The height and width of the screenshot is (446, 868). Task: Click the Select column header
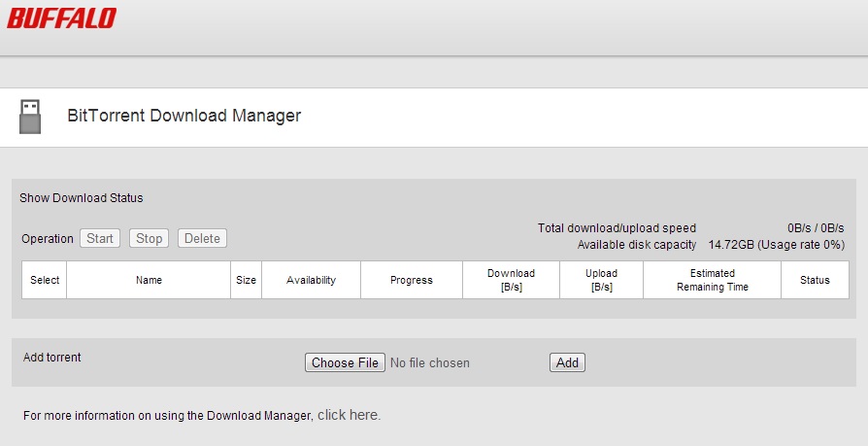(x=45, y=280)
